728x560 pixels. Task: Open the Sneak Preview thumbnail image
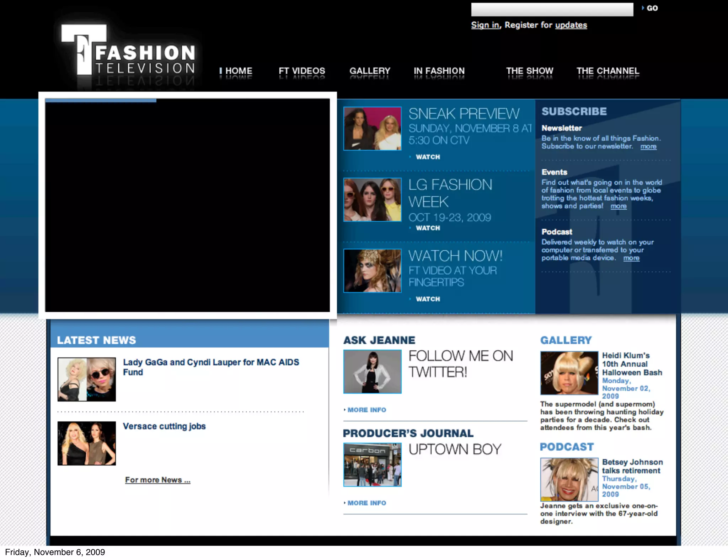pos(372,128)
